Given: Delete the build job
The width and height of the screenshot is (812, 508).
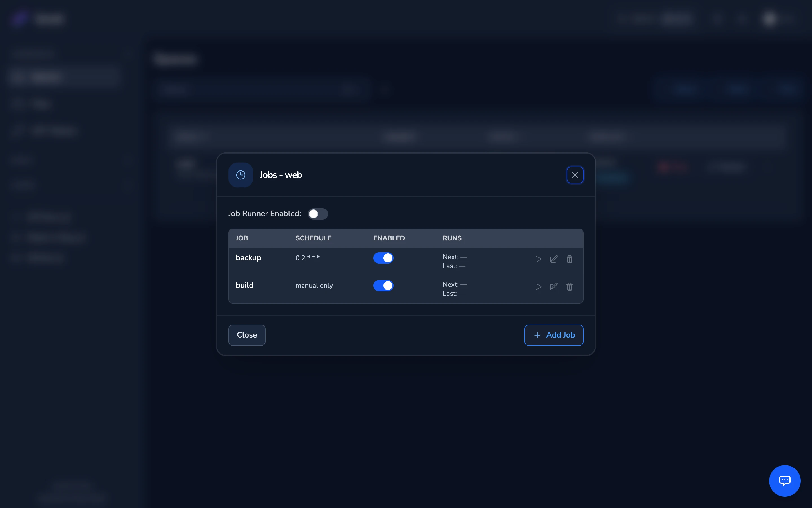Looking at the screenshot, I should [x=570, y=286].
